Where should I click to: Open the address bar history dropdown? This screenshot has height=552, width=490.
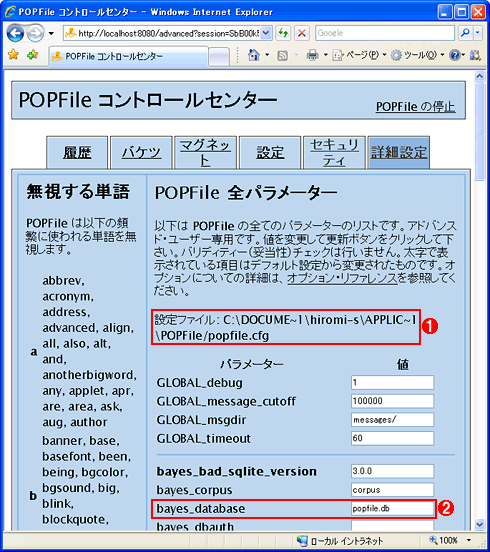pos(266,33)
